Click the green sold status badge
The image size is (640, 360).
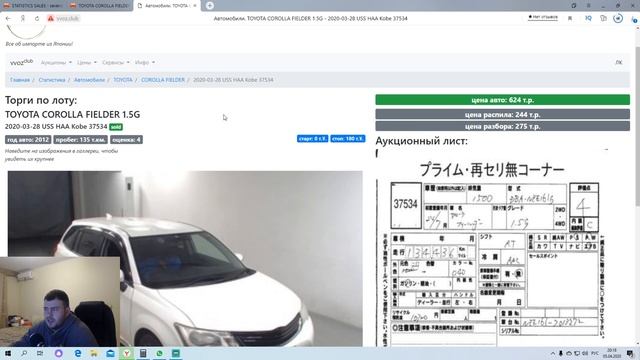tap(116, 127)
